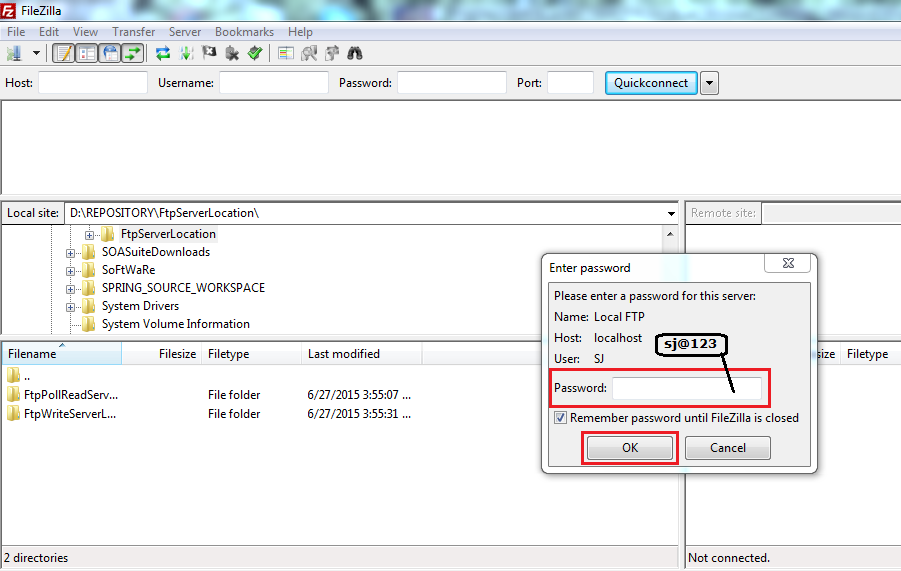Screen dimensions: 901x571
Task: Click the '2 directories' status text
Action: [36, 558]
